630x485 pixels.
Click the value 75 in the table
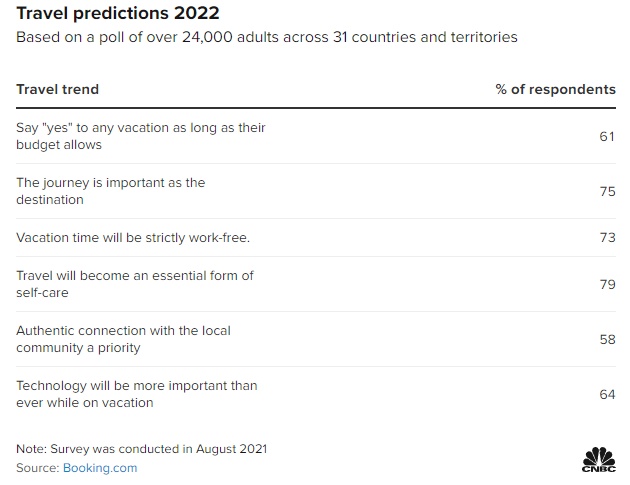click(607, 191)
